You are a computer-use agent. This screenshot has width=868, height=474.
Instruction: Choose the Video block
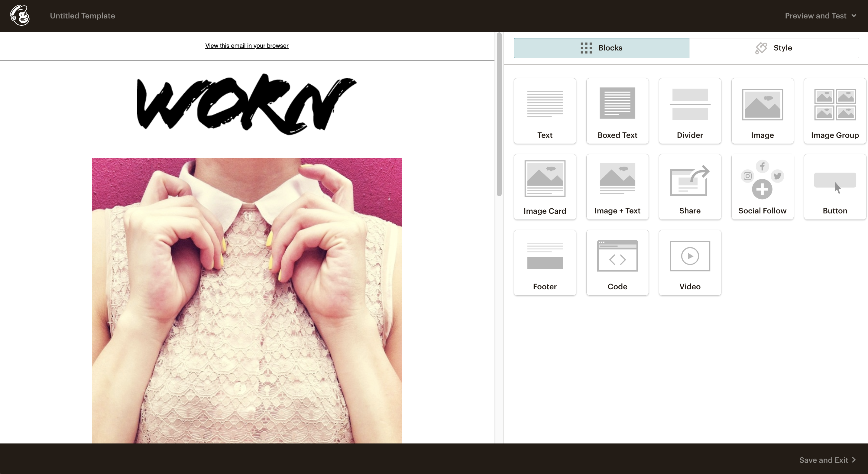coord(690,263)
